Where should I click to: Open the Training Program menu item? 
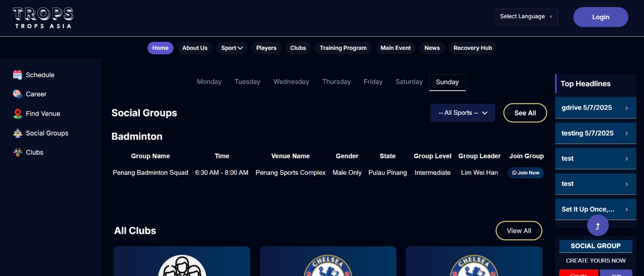coord(343,48)
